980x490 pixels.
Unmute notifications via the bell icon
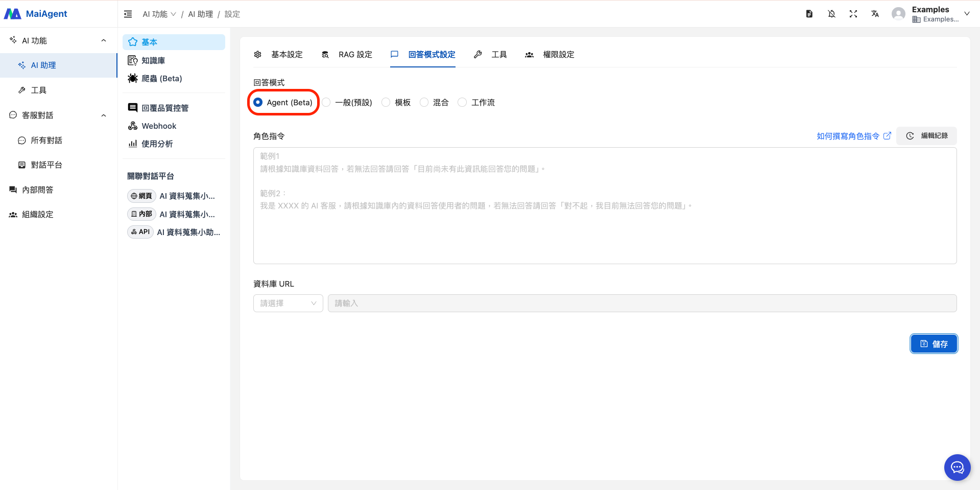tap(831, 14)
